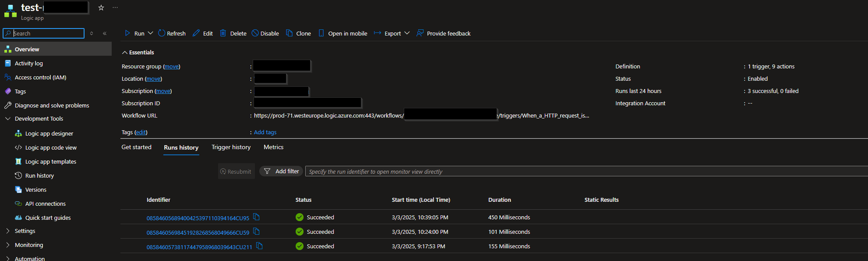Click the Clone icon in toolbar

[289, 33]
